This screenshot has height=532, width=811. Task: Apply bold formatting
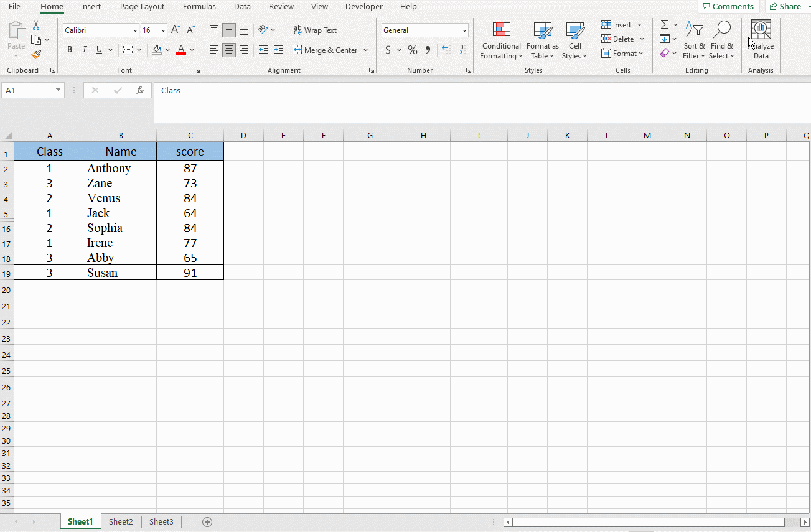[70, 50]
